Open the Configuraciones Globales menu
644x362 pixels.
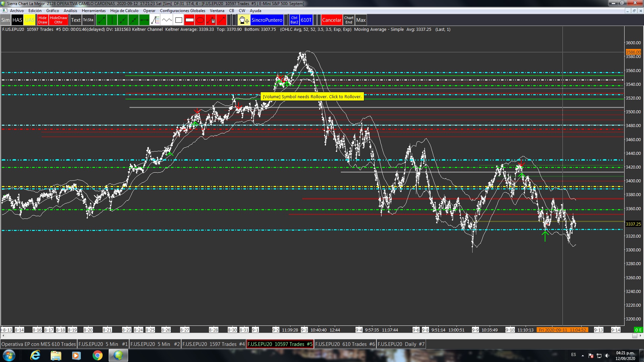(x=182, y=11)
